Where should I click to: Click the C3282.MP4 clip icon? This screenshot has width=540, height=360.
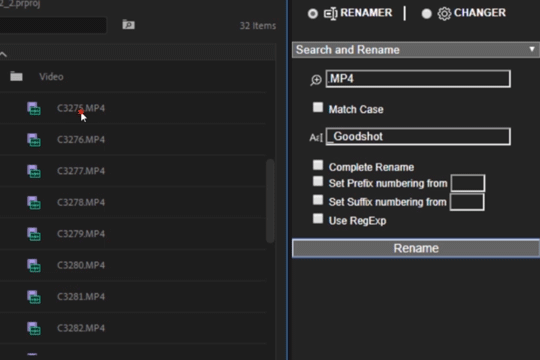click(x=34, y=328)
